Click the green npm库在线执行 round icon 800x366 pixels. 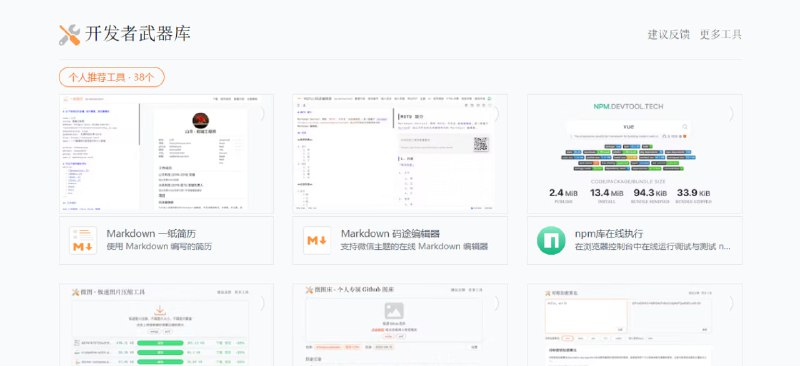pyautogui.click(x=551, y=240)
